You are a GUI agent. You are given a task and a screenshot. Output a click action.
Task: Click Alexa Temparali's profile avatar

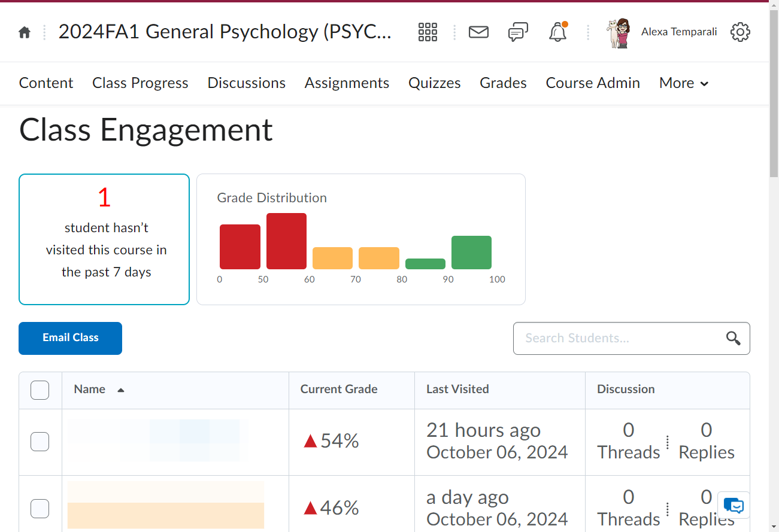click(619, 32)
